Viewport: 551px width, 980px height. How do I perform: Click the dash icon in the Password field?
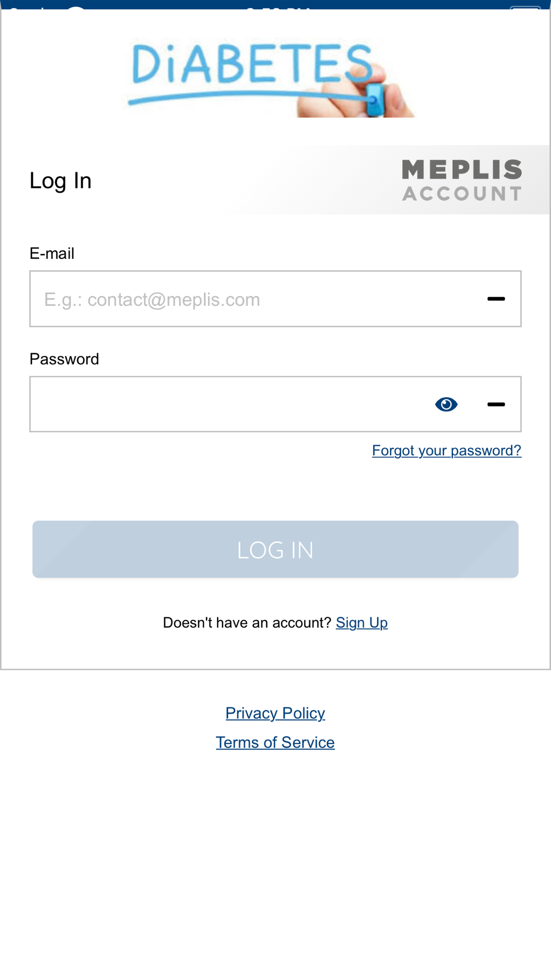pyautogui.click(x=496, y=405)
